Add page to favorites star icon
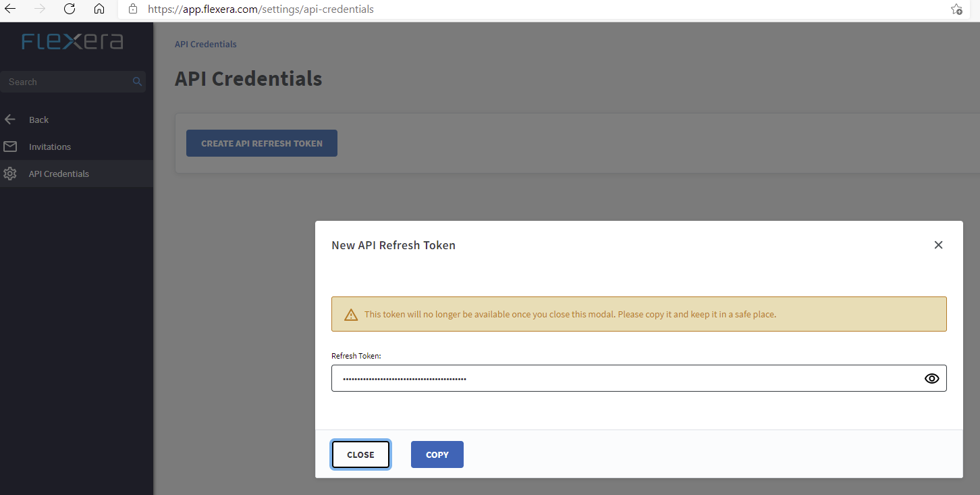This screenshot has height=495, width=980. pyautogui.click(x=956, y=9)
